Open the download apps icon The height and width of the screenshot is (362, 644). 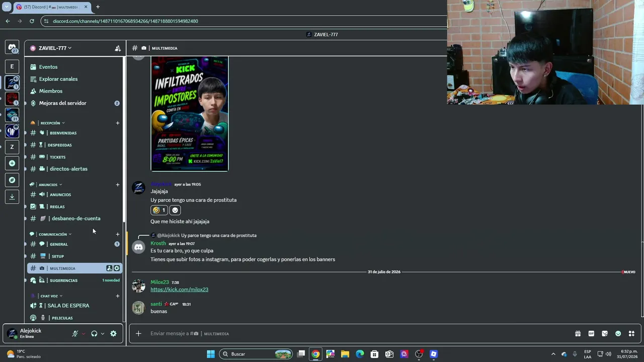pyautogui.click(x=12, y=197)
